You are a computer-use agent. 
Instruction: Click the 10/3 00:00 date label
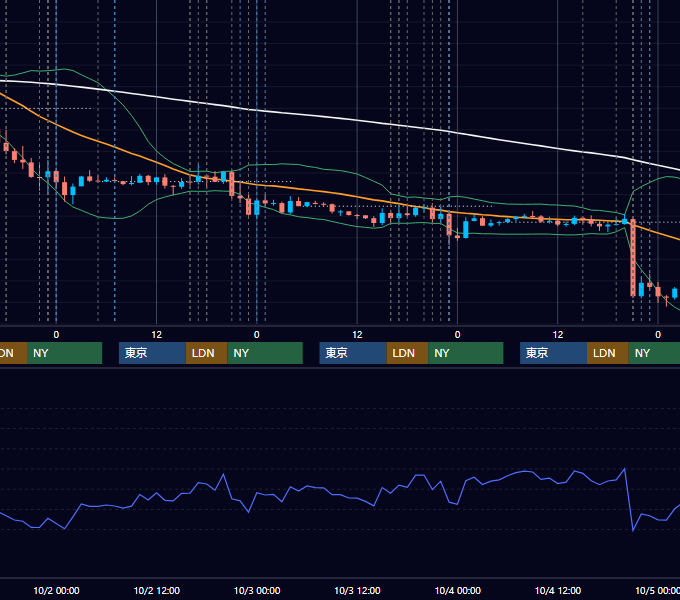point(257,590)
